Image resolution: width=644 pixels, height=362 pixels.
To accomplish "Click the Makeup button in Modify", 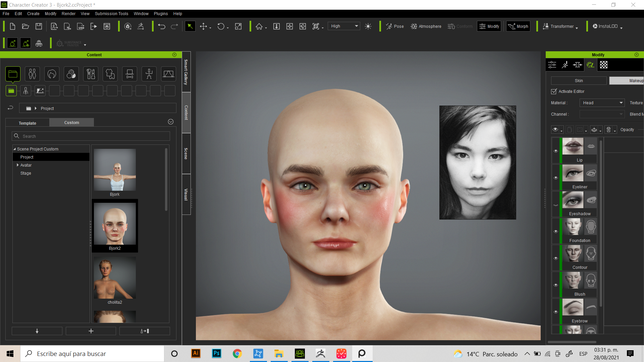I will pyautogui.click(x=627, y=81).
